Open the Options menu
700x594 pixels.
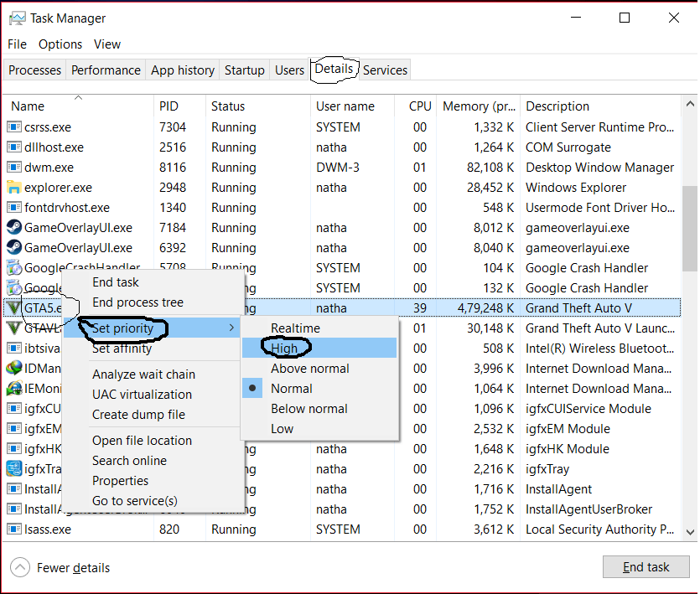click(x=60, y=44)
